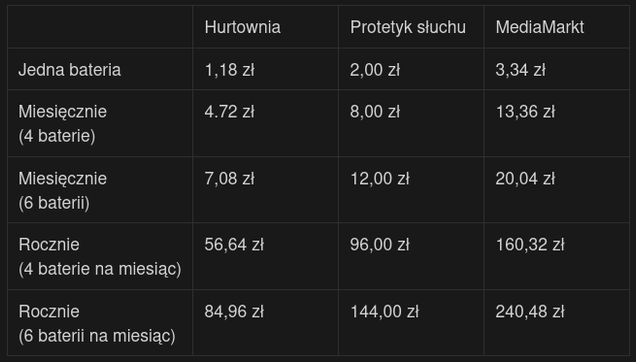Click the 1,18 zł price cell

coord(229,70)
